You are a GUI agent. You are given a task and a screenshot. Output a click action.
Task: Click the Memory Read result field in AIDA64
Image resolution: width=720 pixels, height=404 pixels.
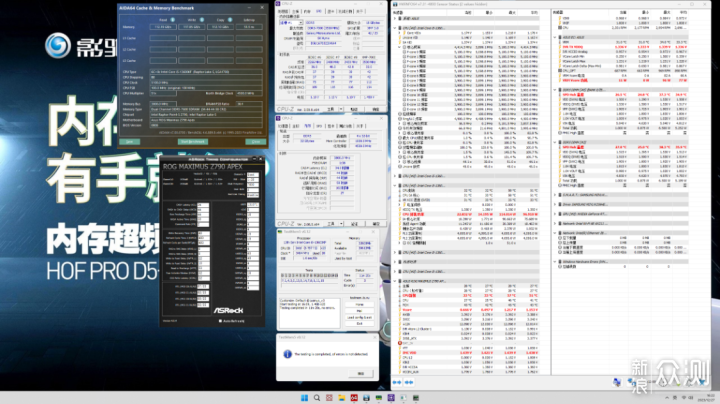point(163,27)
